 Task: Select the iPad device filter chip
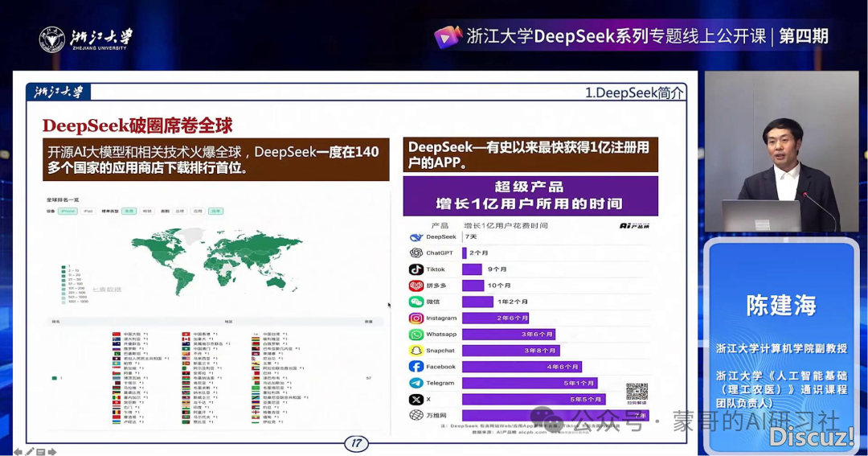tap(88, 211)
